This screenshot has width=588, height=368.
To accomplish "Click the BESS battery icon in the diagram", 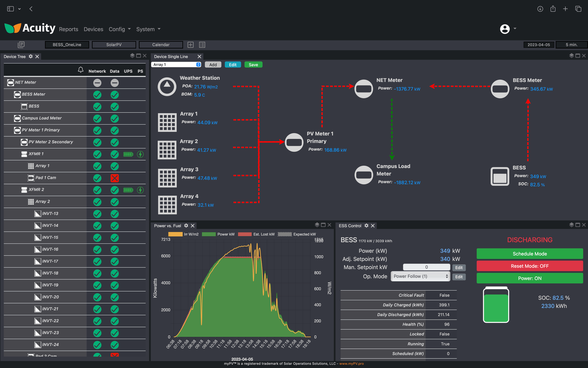I will pos(499,176).
